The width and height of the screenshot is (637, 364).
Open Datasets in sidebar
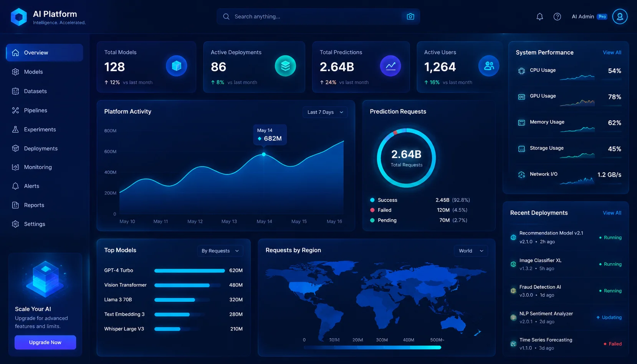[x=45, y=91]
